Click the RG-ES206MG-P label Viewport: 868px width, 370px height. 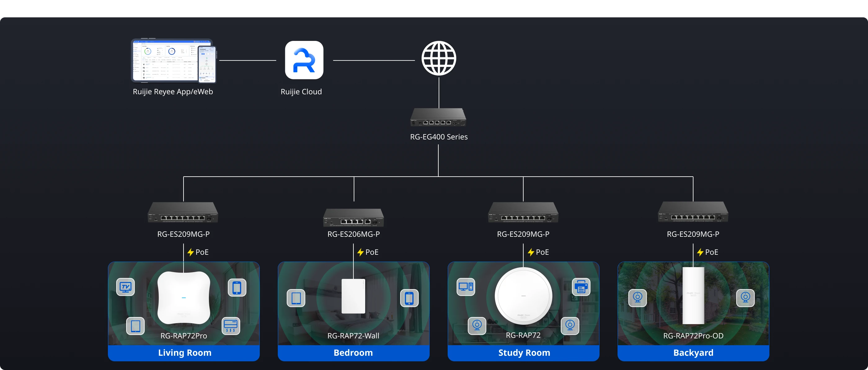[x=353, y=234]
